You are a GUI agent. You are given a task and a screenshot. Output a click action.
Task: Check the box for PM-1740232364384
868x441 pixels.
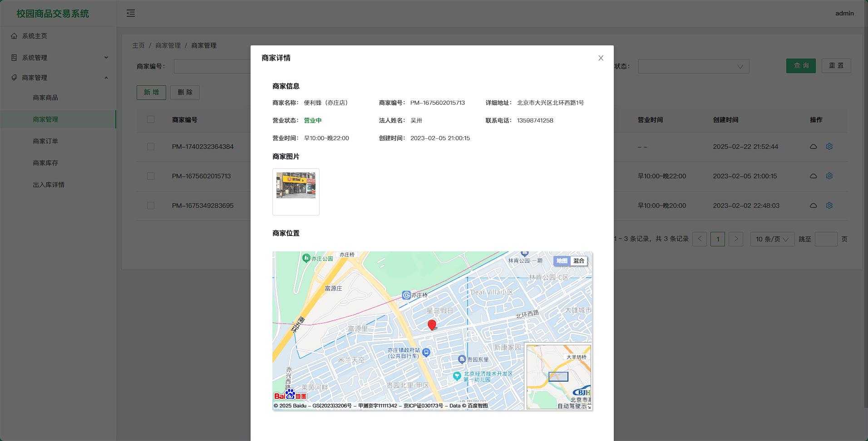(151, 147)
